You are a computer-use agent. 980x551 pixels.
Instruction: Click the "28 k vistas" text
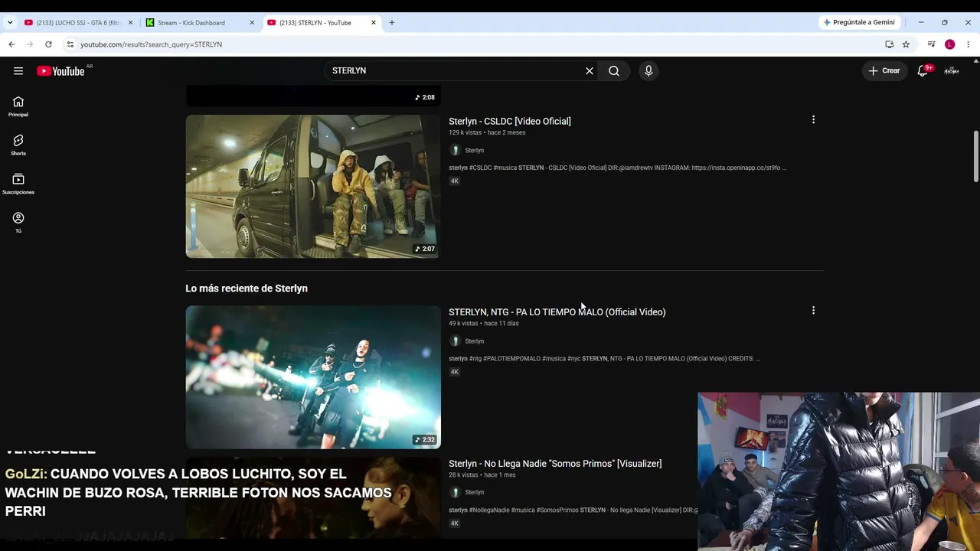click(x=463, y=474)
